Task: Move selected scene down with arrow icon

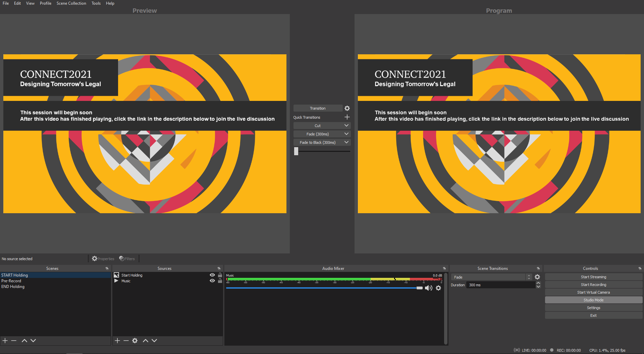Action: 33,341
